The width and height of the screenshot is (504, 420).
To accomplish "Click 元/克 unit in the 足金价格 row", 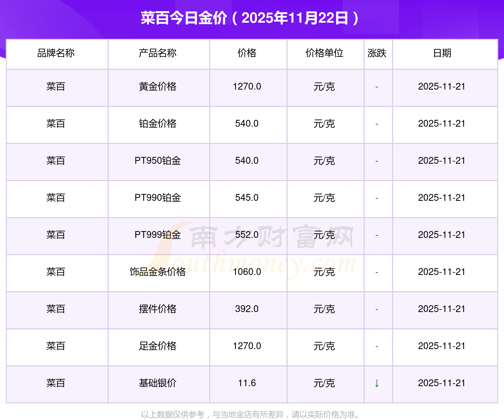I will [324, 346].
